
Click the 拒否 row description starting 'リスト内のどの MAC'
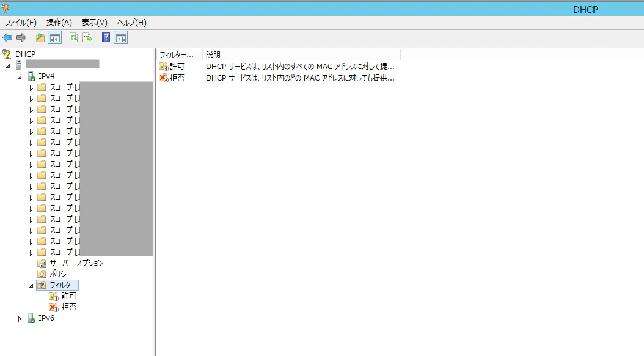(300, 78)
